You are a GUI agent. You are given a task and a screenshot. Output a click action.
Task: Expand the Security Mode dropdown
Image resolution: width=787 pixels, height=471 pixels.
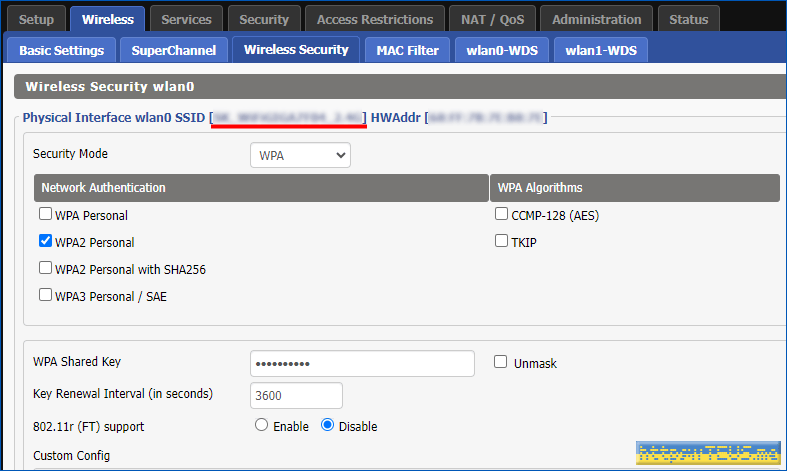(x=300, y=155)
